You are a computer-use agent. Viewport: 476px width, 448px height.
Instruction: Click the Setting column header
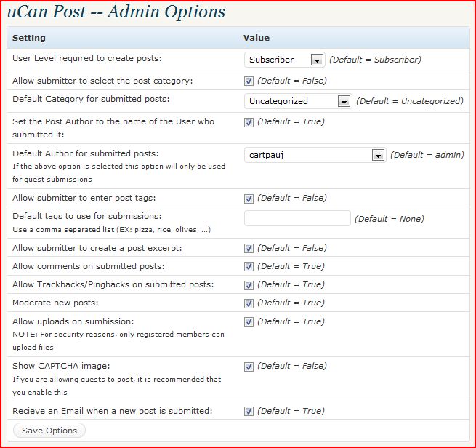pyautogui.click(x=29, y=38)
